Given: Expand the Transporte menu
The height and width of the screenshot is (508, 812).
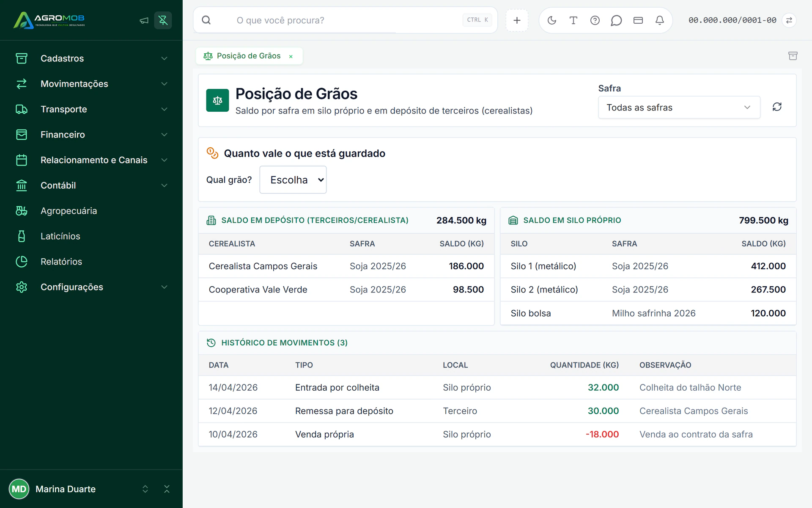Looking at the screenshot, I should point(91,109).
